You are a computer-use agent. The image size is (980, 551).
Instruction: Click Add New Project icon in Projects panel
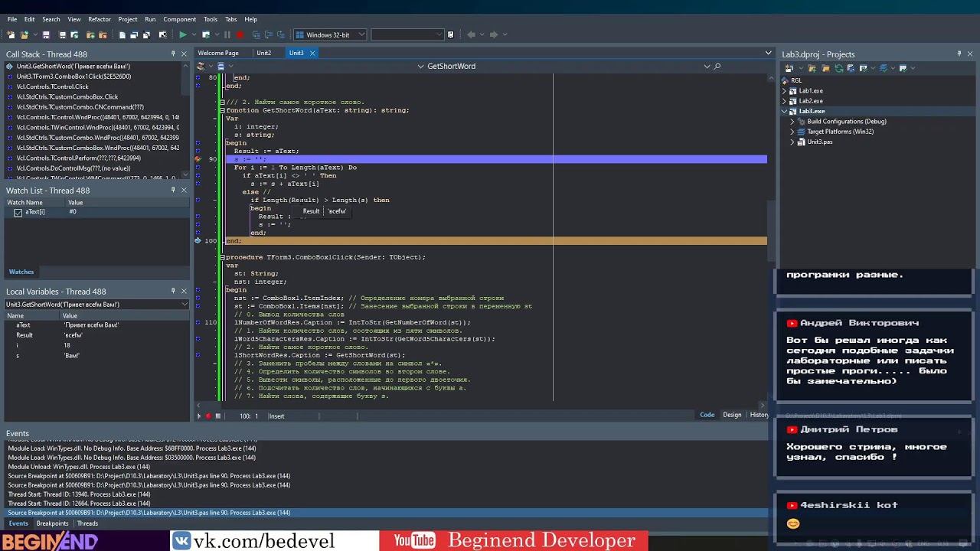(789, 68)
